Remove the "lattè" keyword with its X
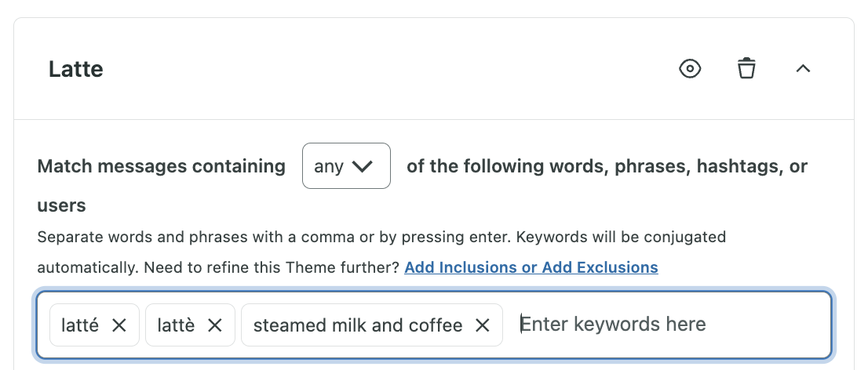868x370 pixels. (x=215, y=325)
